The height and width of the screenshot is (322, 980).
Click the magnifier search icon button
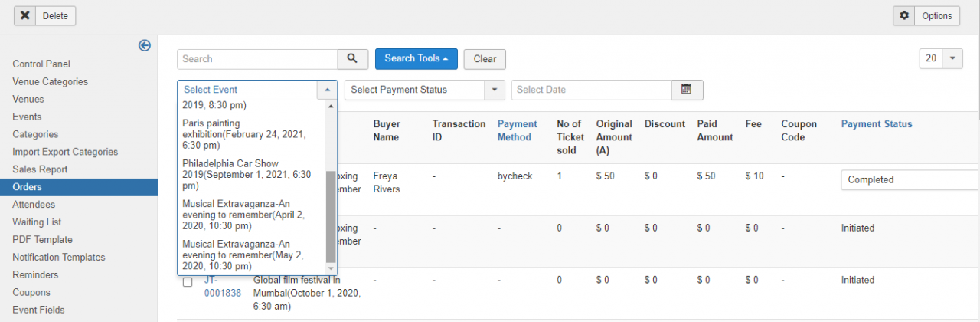point(352,59)
